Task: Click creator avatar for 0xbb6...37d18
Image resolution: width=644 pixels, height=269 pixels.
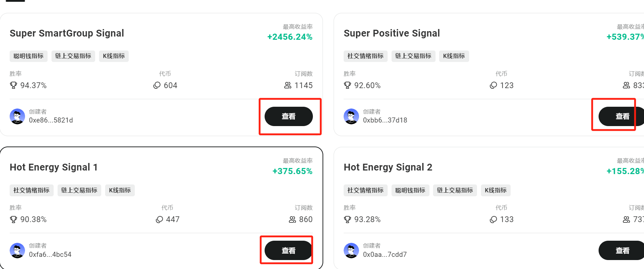Action: [x=351, y=116]
